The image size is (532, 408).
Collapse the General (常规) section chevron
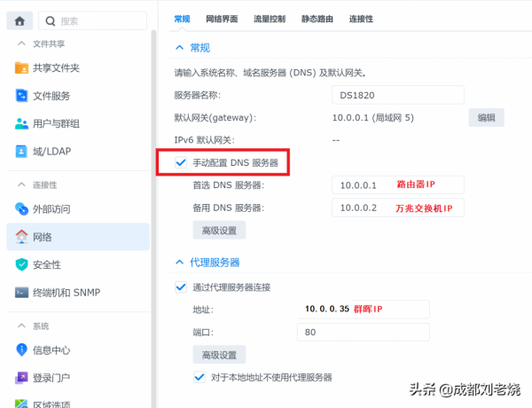(x=179, y=48)
